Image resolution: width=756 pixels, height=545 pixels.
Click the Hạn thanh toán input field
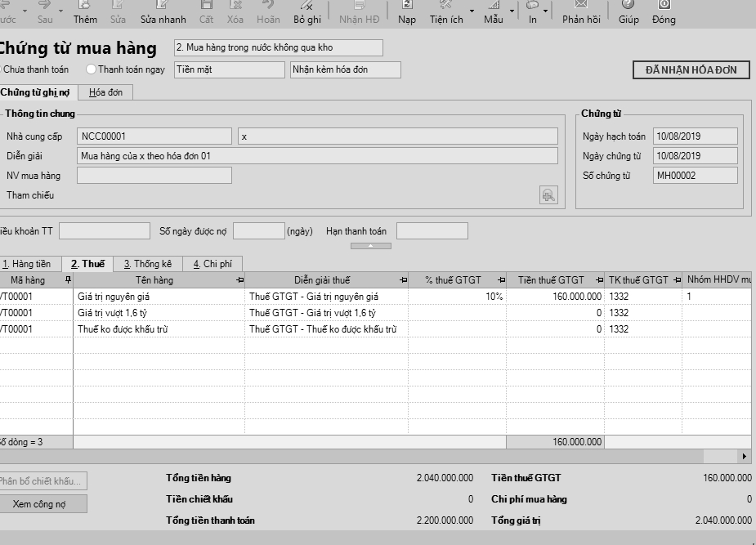pos(432,231)
